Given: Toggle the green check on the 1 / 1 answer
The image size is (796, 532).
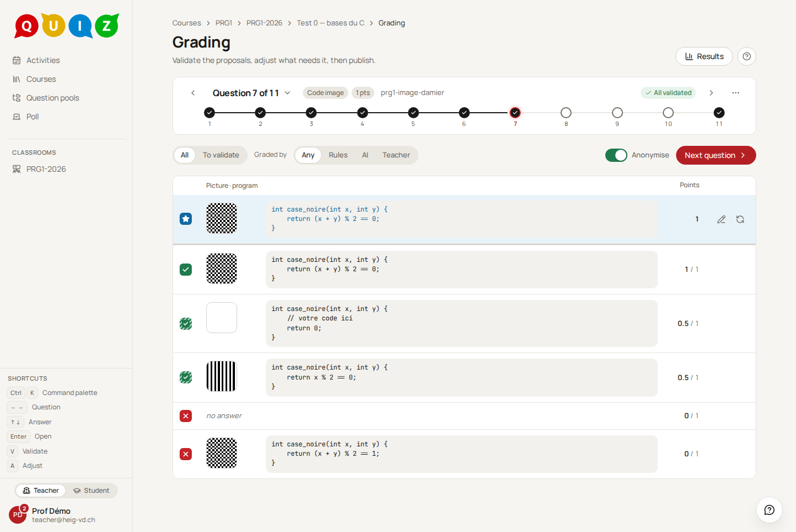Looking at the screenshot, I should pyautogui.click(x=186, y=270).
